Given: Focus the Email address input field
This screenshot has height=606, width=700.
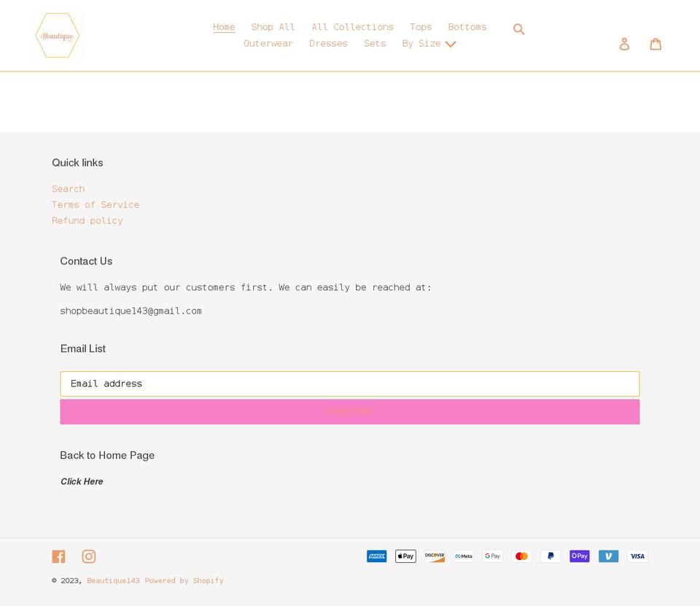Looking at the screenshot, I should click(x=349, y=384).
